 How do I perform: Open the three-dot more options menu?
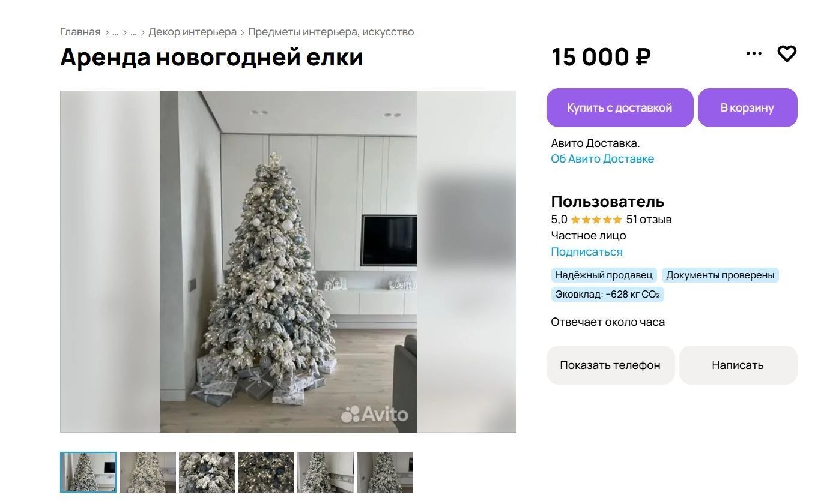754,53
